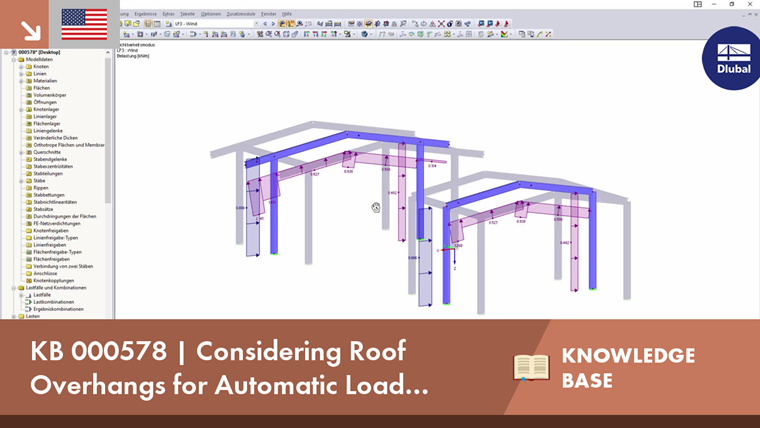Select Knotenfreigaben tree item
Viewport: 760px width, 428px height.
[x=51, y=231]
